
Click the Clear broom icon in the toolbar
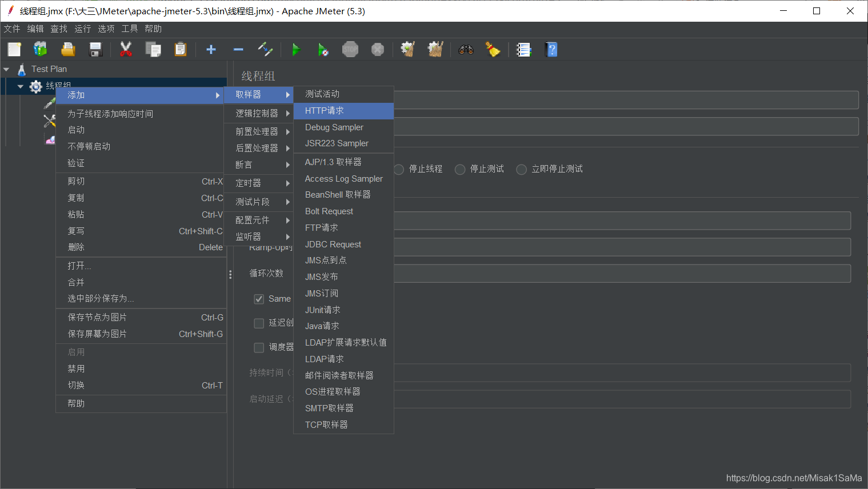pos(493,49)
